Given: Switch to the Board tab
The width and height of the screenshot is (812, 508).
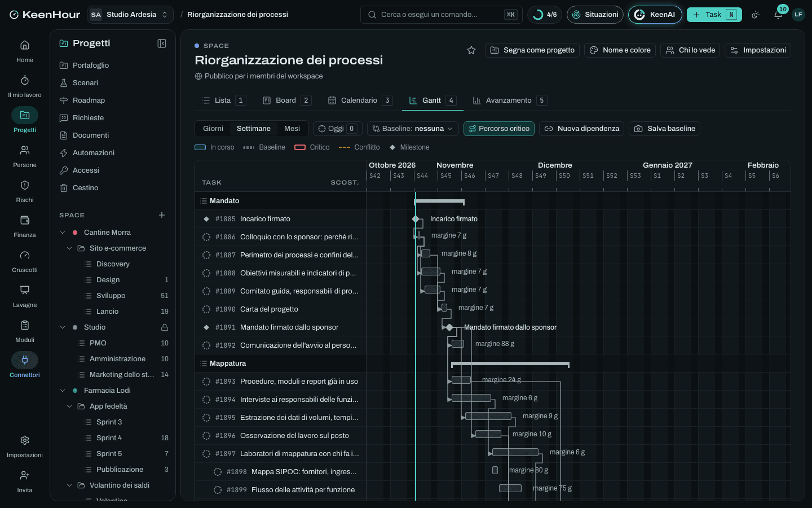Looking at the screenshot, I should point(286,100).
